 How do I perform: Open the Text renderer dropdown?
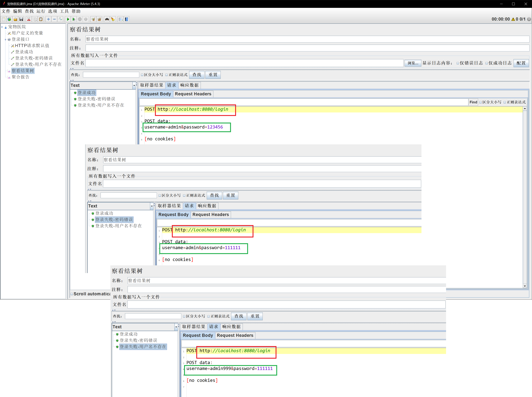click(134, 85)
